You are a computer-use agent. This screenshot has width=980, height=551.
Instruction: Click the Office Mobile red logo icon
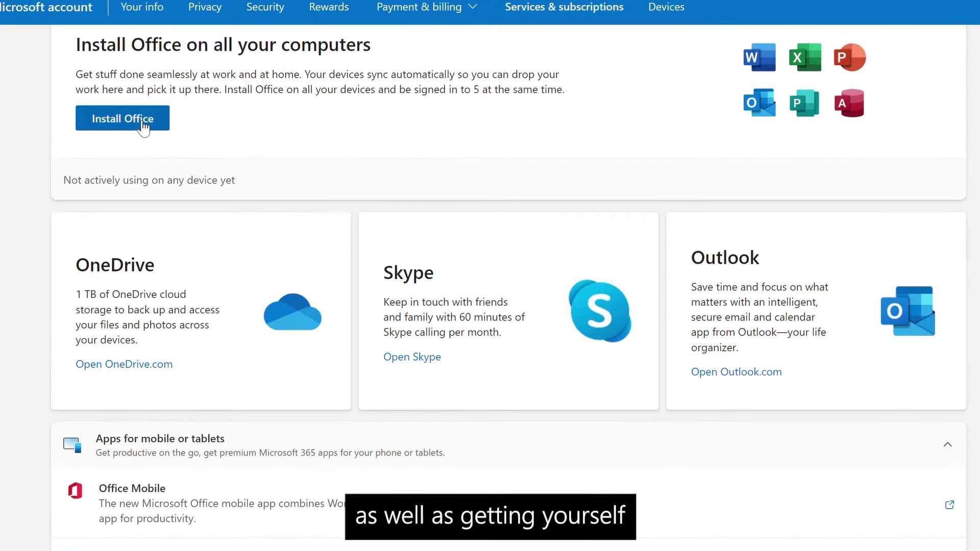[76, 490]
